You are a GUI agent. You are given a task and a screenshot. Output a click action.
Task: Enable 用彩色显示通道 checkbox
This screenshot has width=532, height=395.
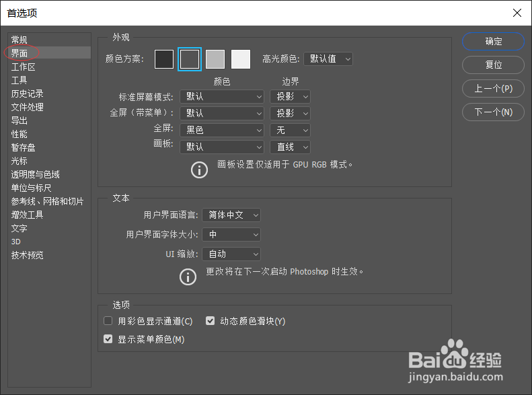pos(108,321)
